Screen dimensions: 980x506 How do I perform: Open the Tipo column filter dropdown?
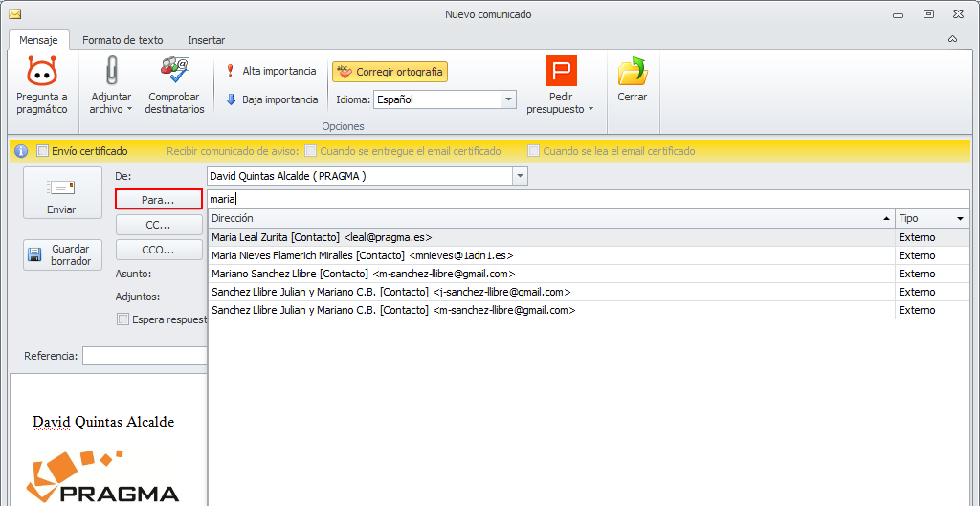point(960,219)
